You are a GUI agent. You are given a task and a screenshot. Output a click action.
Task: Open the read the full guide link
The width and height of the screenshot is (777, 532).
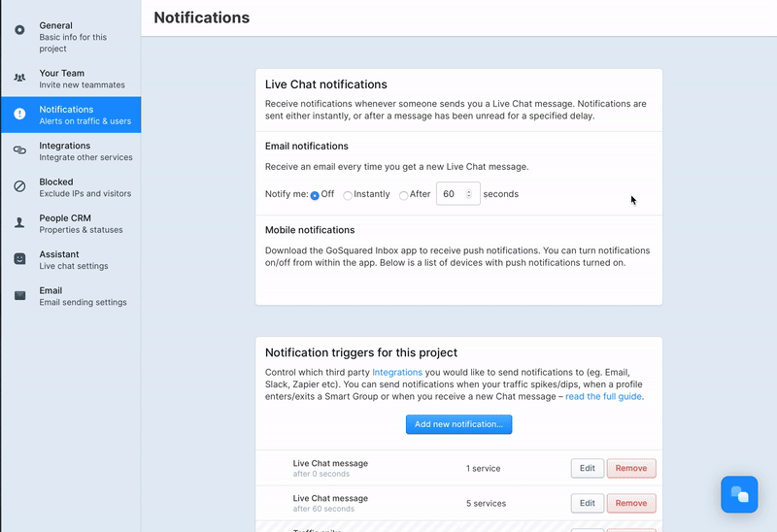pos(603,396)
